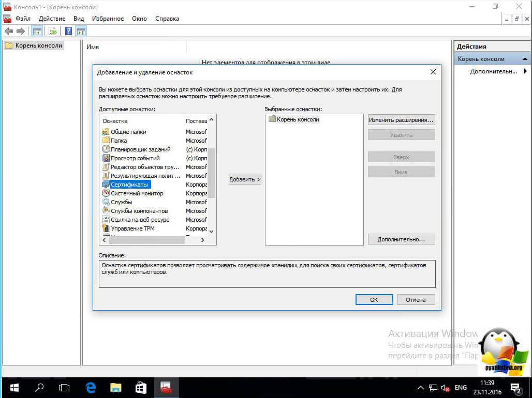Select Корень консоли in selected snap-ins
Screen dimensions: 532x398
(298, 119)
